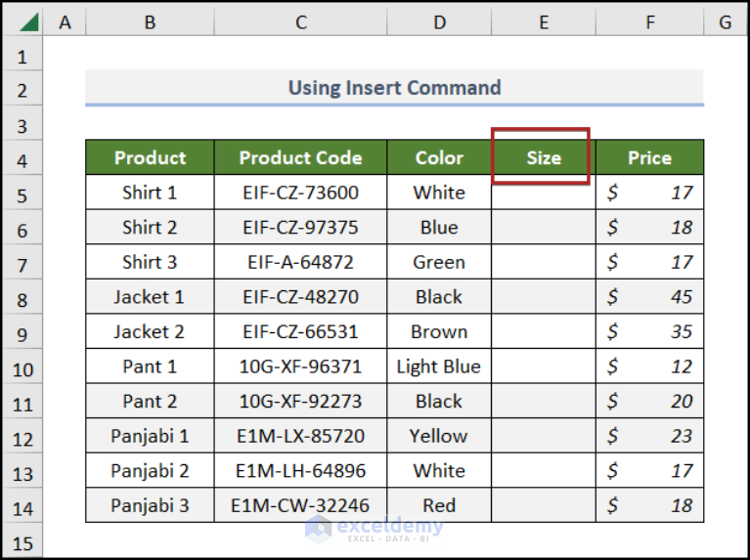Click the Product Code header cell

[300, 157]
